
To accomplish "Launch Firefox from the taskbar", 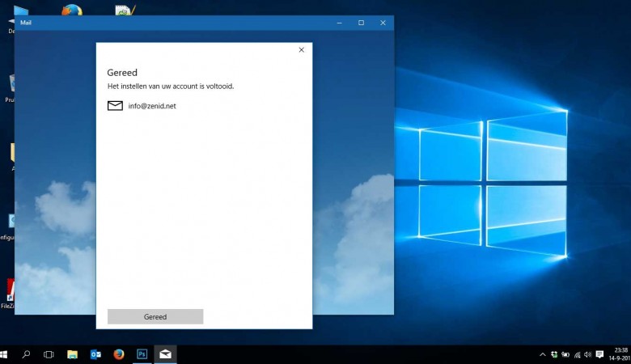I will click(119, 354).
